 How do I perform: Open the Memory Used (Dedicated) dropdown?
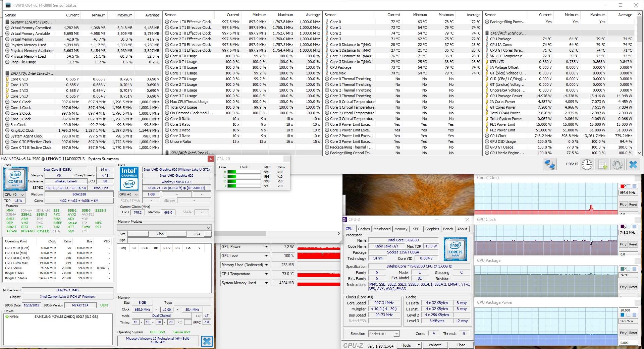tap(266, 265)
